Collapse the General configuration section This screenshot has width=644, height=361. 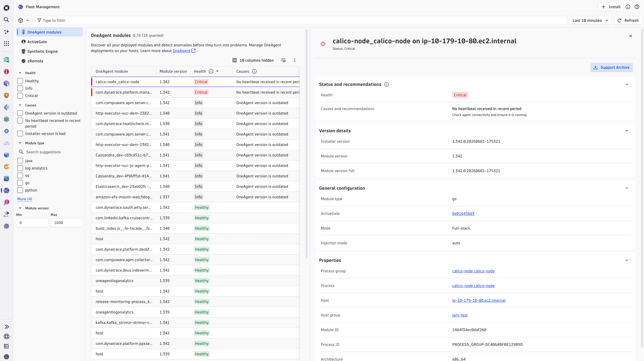click(627, 188)
